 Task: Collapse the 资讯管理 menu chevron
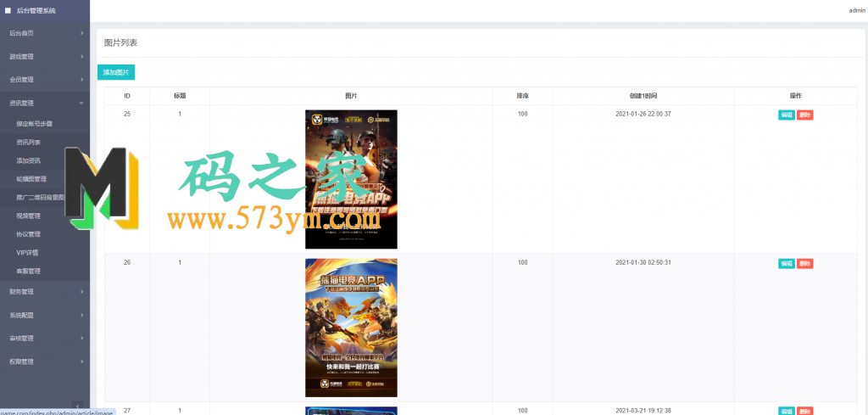pyautogui.click(x=82, y=103)
